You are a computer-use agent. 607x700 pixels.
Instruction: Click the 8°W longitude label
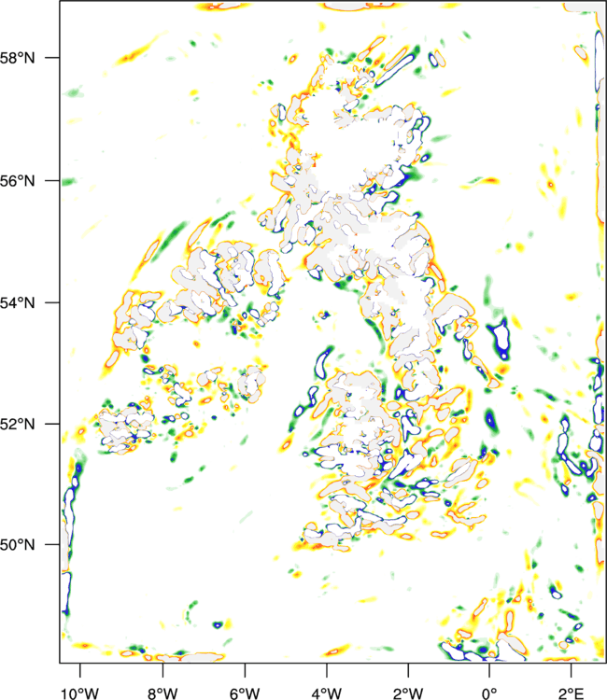coord(162,693)
